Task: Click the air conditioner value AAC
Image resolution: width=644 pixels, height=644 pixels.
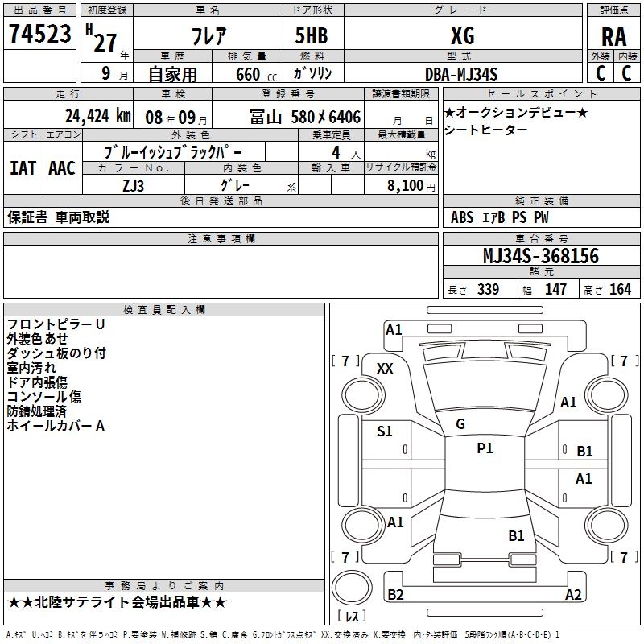Action: [62, 168]
